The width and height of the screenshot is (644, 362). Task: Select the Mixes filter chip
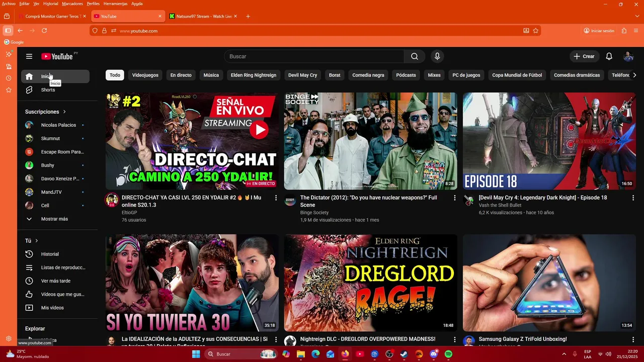[434, 75]
